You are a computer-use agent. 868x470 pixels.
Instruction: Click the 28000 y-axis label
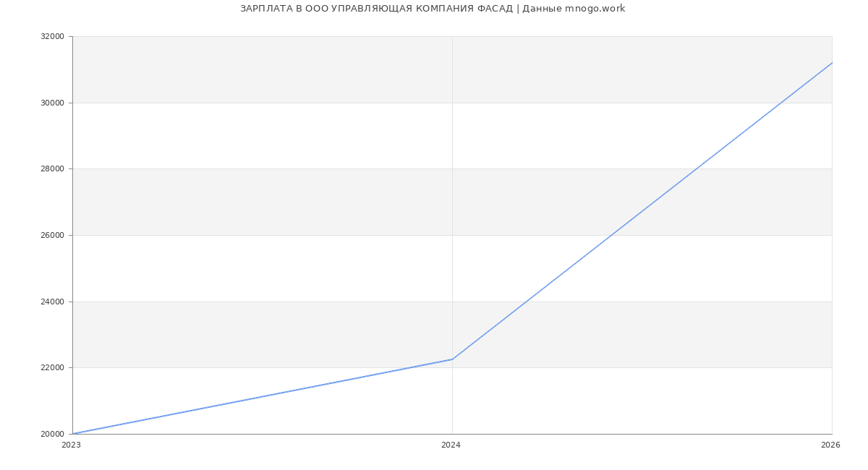click(x=52, y=169)
